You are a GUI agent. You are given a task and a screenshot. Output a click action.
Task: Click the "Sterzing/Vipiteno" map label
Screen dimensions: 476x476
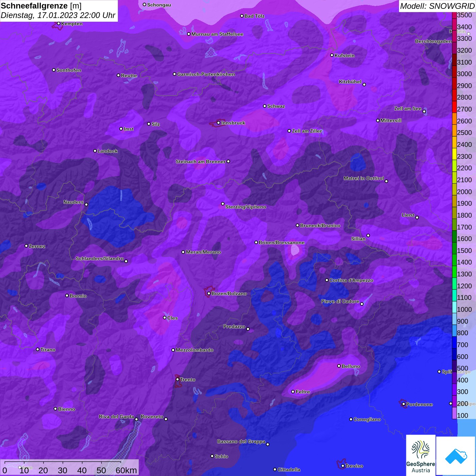(246, 207)
